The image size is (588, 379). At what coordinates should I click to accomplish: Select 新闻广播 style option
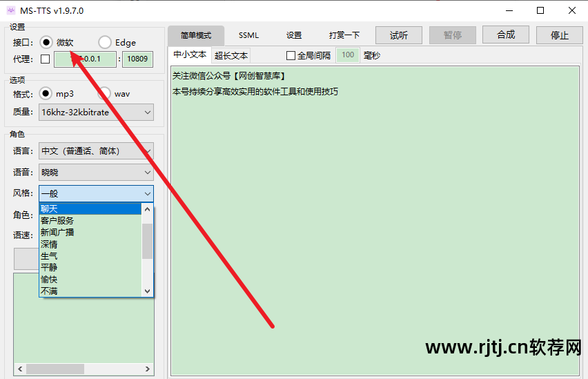point(90,232)
